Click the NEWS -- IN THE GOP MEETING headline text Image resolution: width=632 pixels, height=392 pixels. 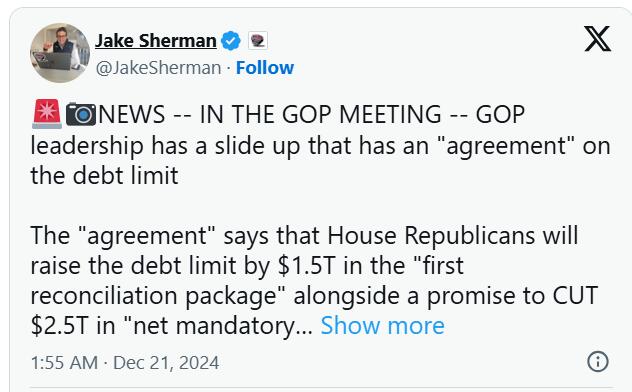pos(312,114)
